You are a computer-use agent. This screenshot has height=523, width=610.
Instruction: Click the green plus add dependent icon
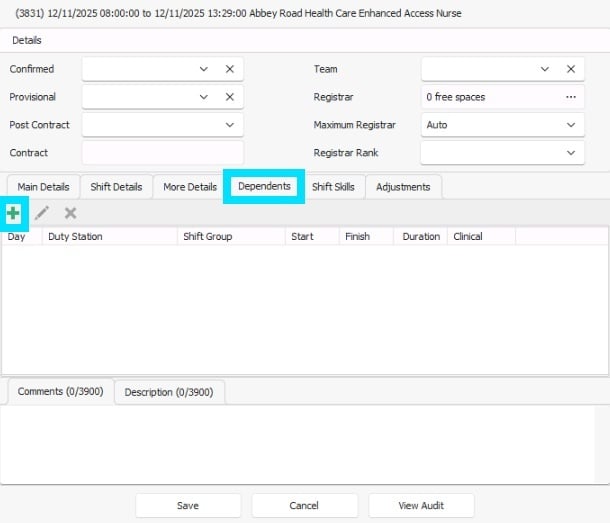(x=13, y=213)
